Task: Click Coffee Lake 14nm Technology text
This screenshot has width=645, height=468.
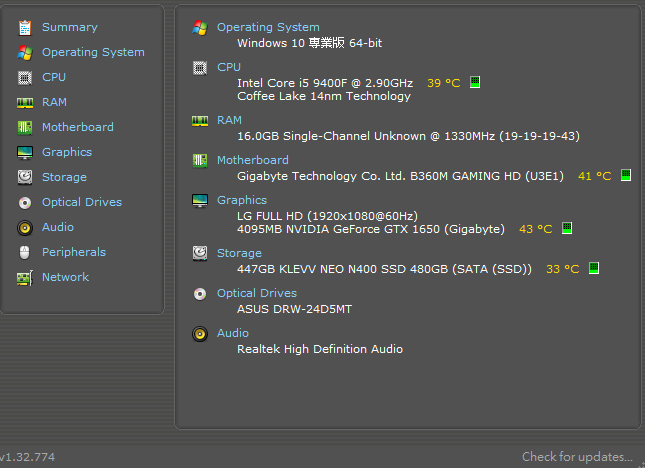Action: (324, 96)
